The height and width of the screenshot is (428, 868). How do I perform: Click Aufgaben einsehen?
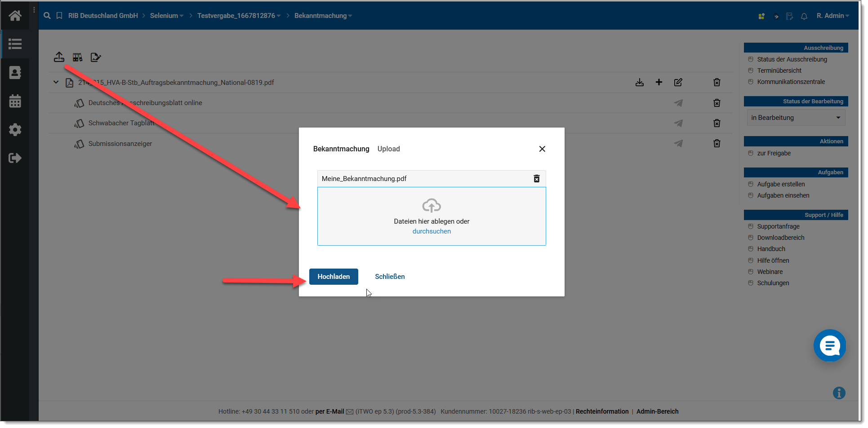(x=783, y=195)
